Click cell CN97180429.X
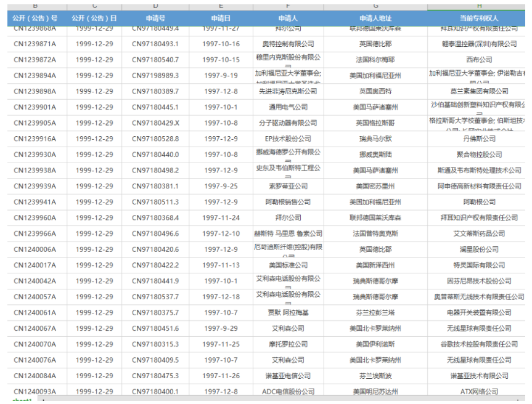This screenshot has height=404, width=532. 155,123
